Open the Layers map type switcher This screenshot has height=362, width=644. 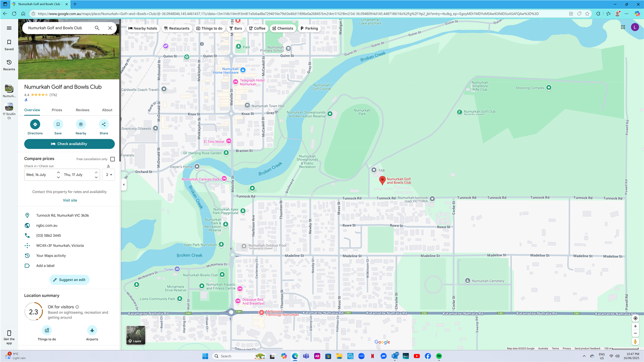coord(136,335)
